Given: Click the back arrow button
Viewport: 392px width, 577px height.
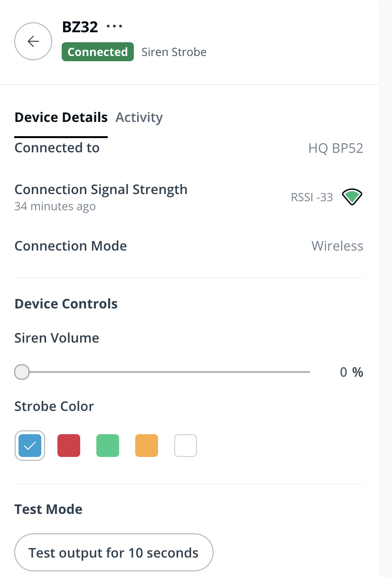Looking at the screenshot, I should tap(33, 41).
